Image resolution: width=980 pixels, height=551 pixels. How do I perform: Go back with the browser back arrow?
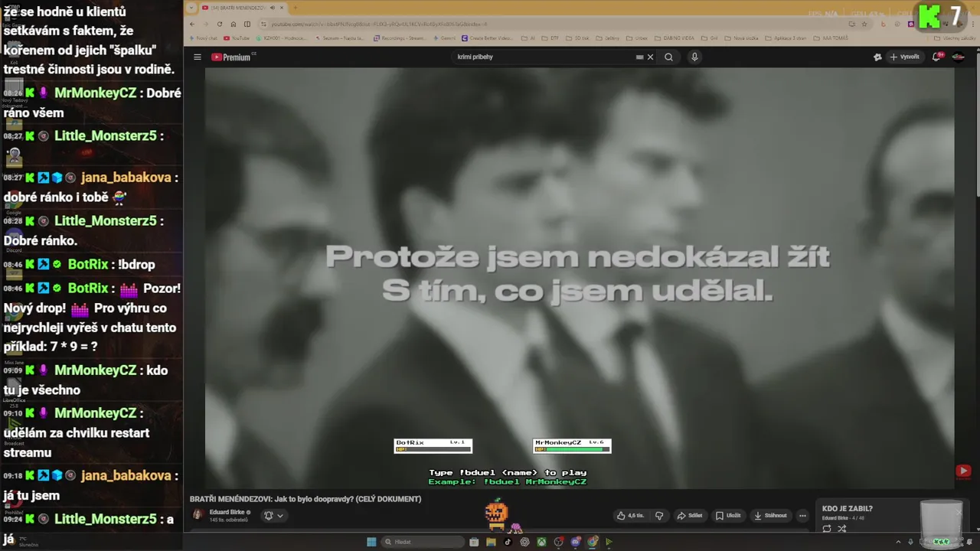[192, 24]
